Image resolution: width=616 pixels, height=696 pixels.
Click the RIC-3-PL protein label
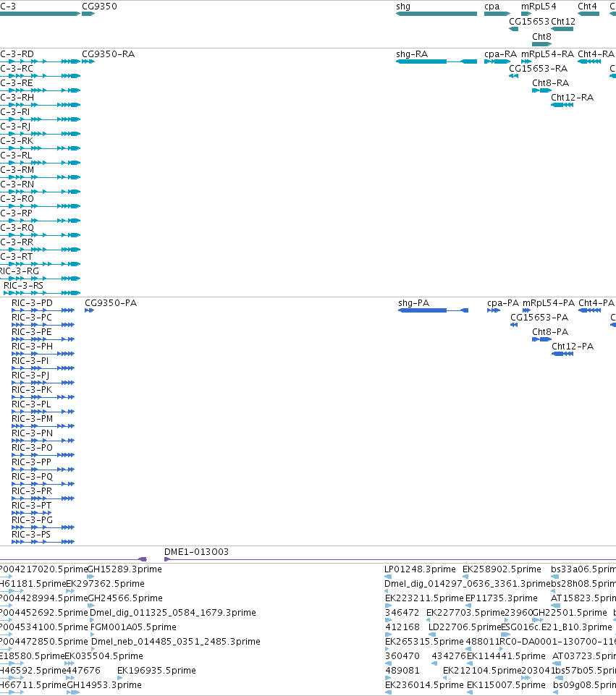31,404
